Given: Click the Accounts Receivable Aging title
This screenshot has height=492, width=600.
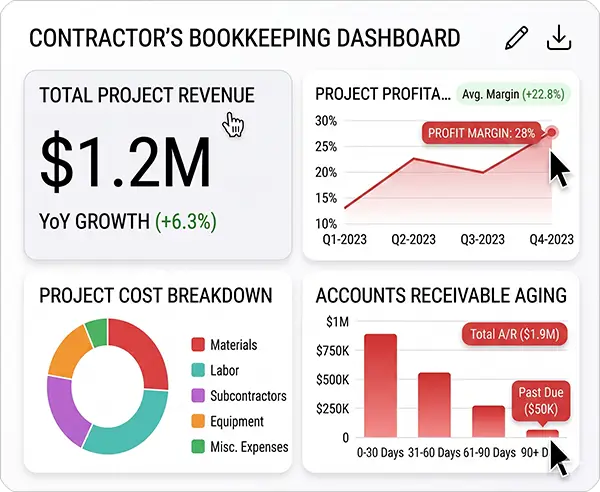Looking at the screenshot, I should point(441,295).
